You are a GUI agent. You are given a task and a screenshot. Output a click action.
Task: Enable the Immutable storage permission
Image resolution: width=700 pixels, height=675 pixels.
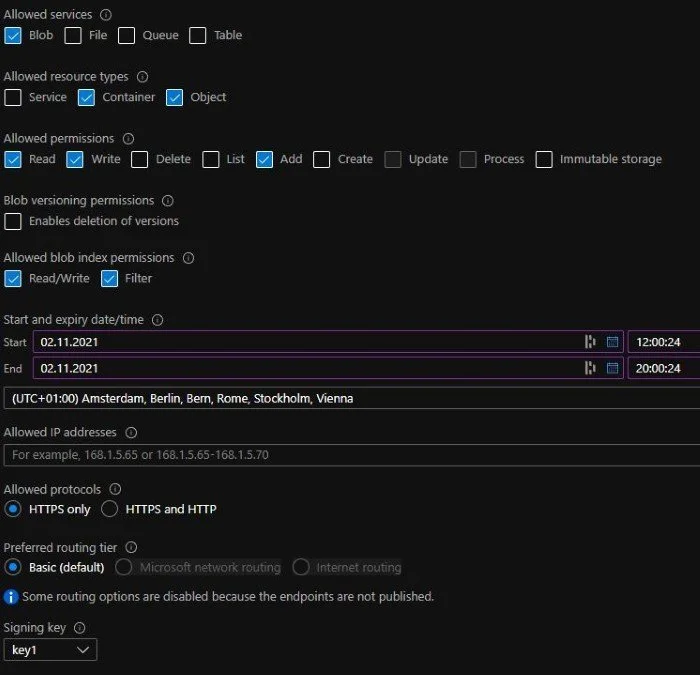coord(544,159)
